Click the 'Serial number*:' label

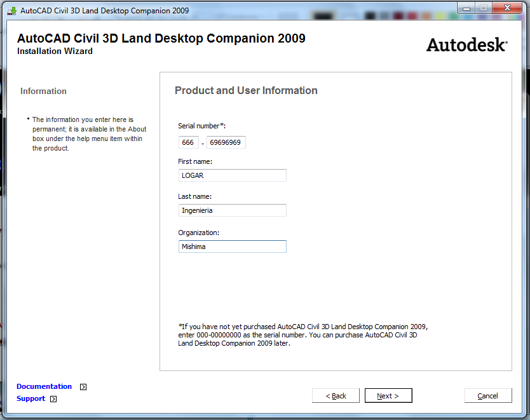pyautogui.click(x=202, y=126)
